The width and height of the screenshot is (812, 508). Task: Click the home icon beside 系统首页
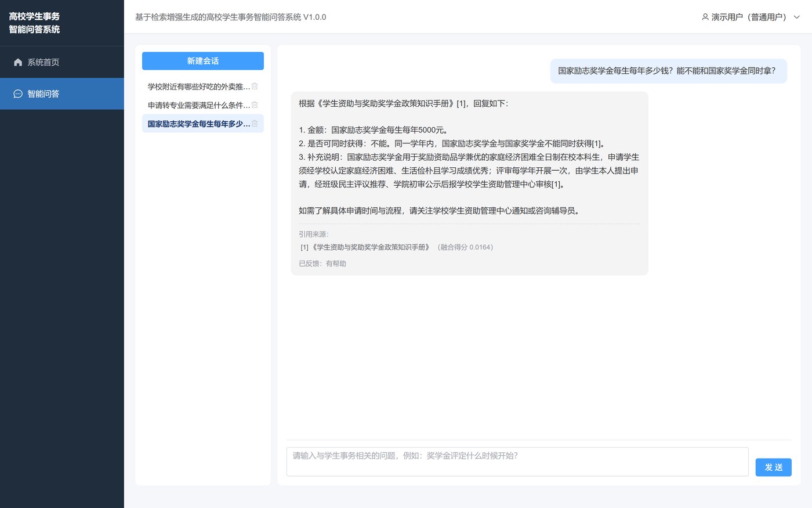click(x=18, y=62)
